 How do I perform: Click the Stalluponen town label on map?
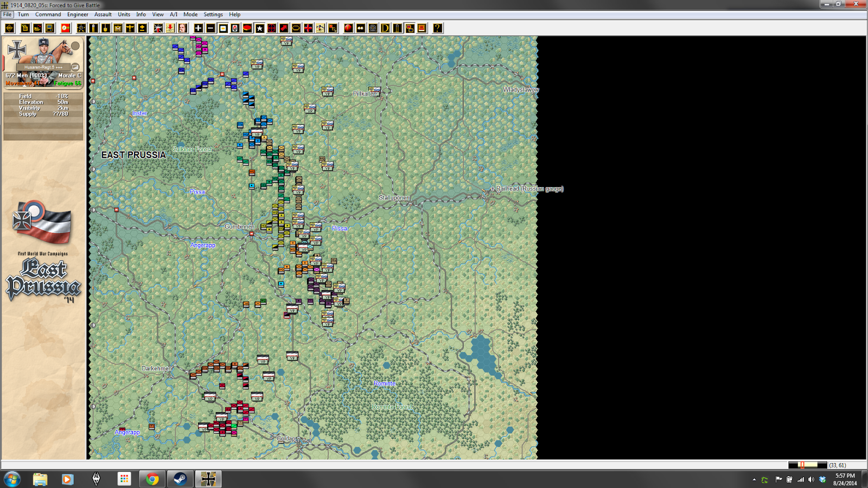click(x=394, y=198)
